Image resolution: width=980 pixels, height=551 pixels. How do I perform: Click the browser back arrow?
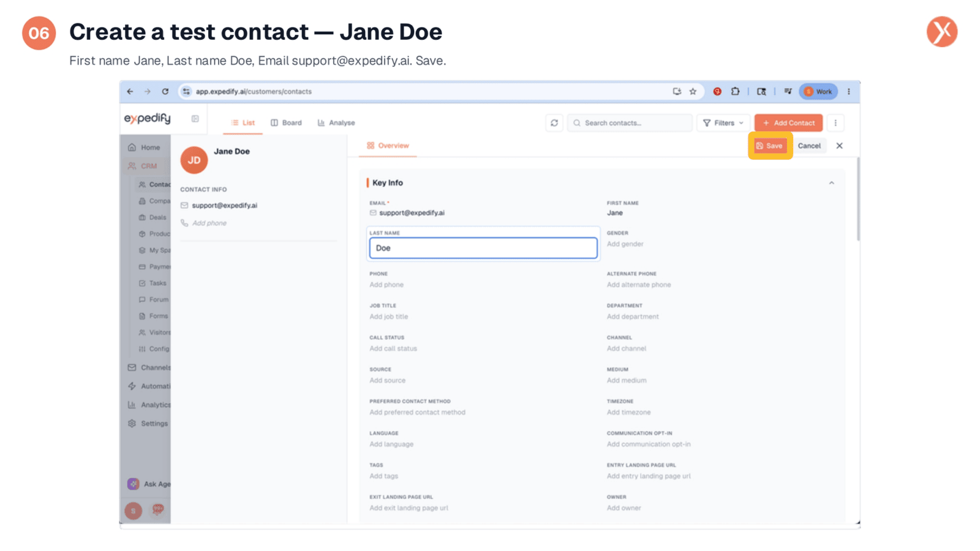point(130,91)
